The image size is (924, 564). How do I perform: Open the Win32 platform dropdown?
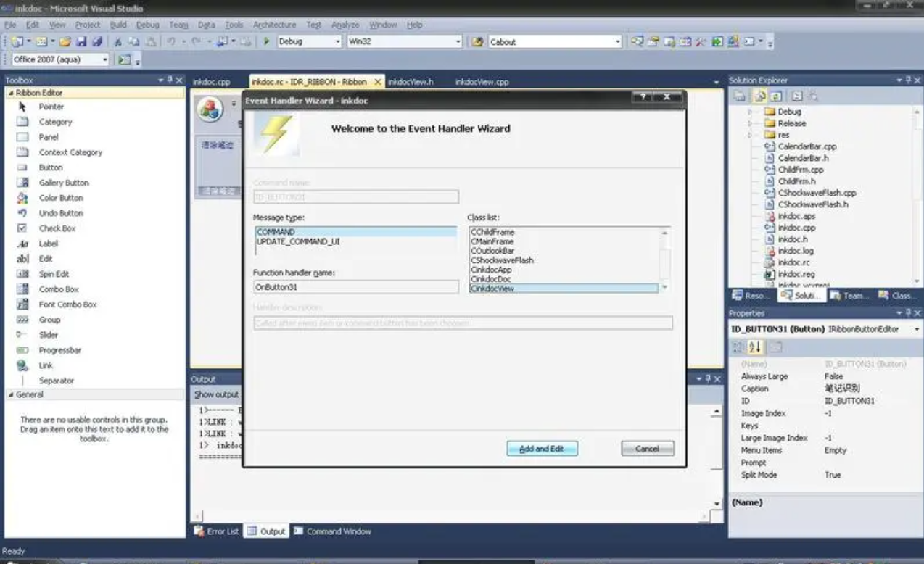click(x=458, y=42)
